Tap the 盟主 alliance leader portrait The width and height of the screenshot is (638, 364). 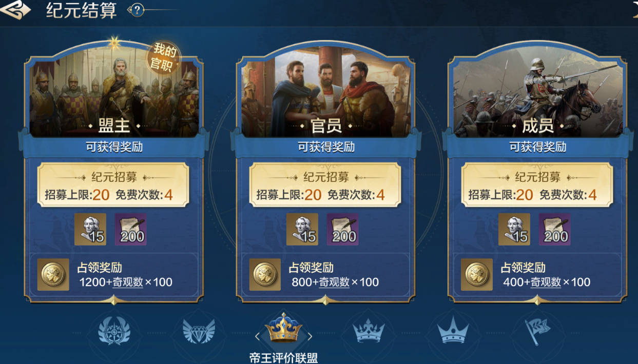(114, 95)
